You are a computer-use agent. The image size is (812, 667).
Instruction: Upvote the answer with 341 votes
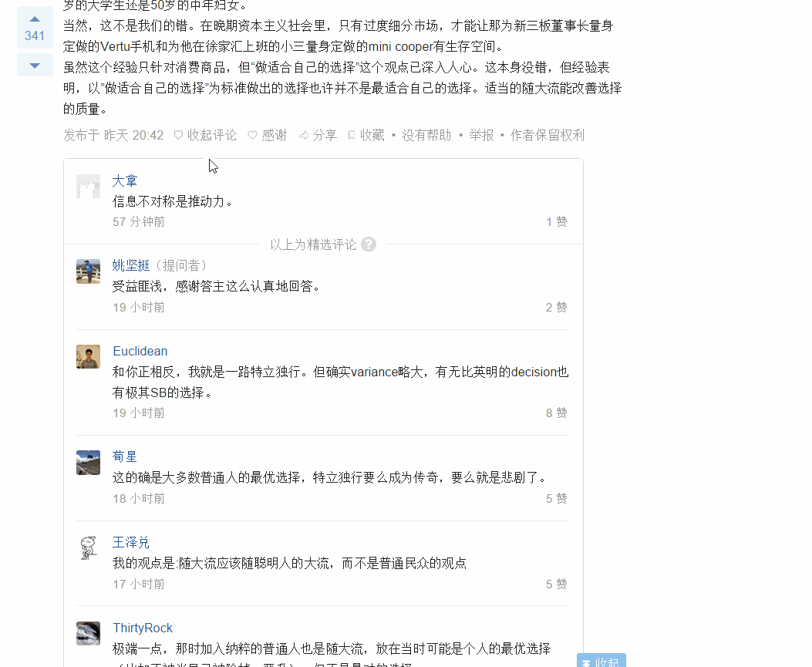(x=35, y=28)
